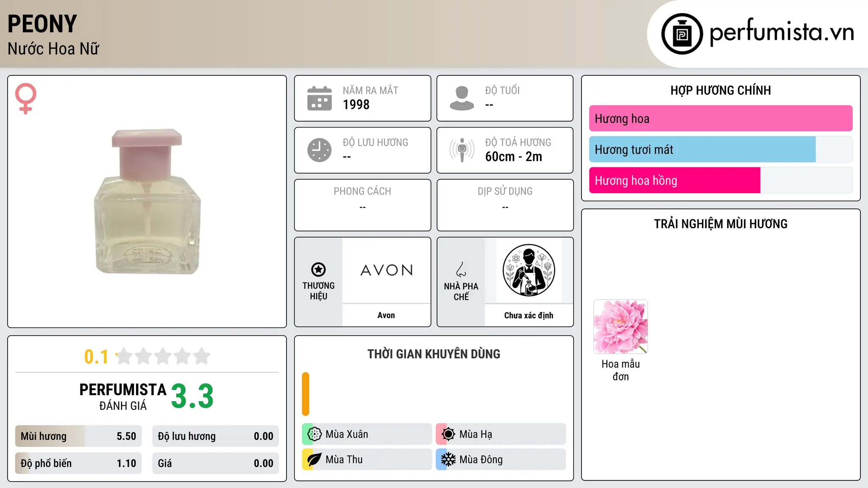This screenshot has width=868, height=488.
Task: Click the clock icon for Độ lưu hương
Action: pyautogui.click(x=320, y=150)
